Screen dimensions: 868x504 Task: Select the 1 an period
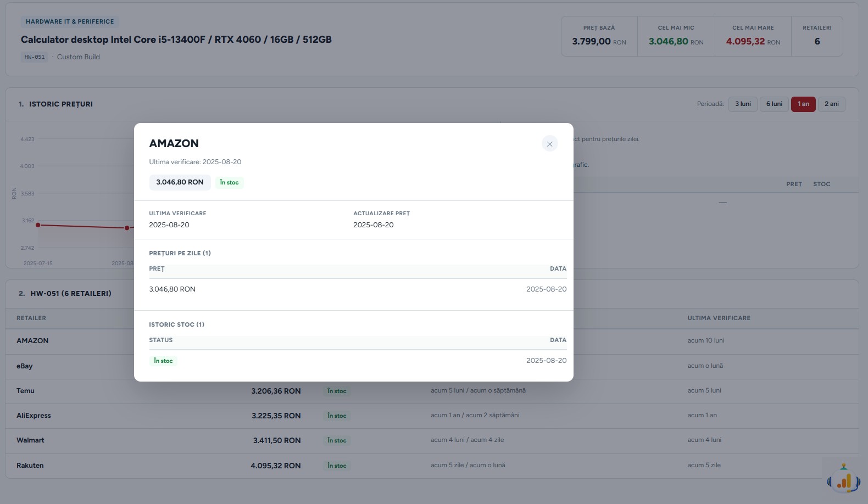[803, 104]
